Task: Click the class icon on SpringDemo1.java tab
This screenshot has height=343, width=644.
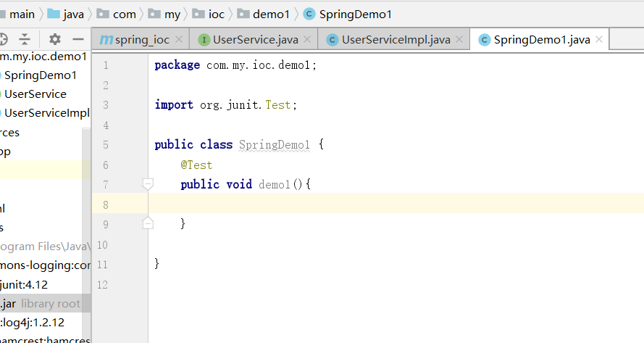Action: click(x=484, y=40)
